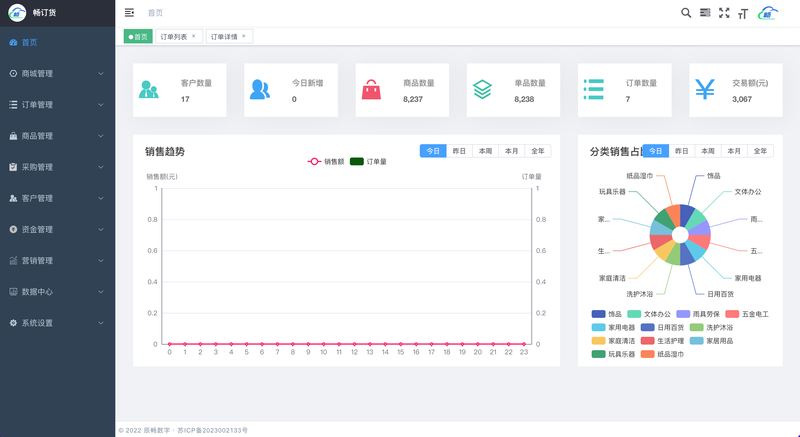Close the 订单列表 tab
Image resolution: width=800 pixels, height=437 pixels.
(x=194, y=36)
